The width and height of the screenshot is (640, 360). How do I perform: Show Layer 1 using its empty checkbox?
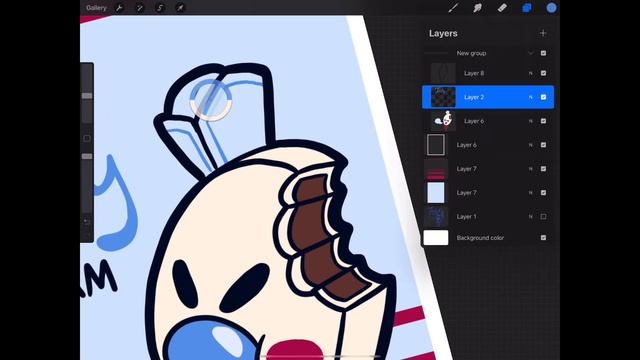543,217
